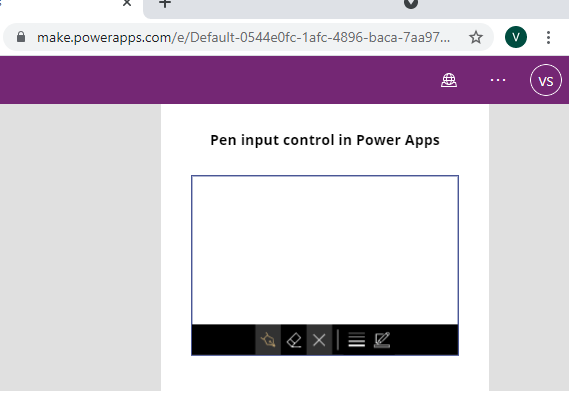Viewport: 569px width, 393px height.
Task: View site info via lock icon
Action: 21,37
